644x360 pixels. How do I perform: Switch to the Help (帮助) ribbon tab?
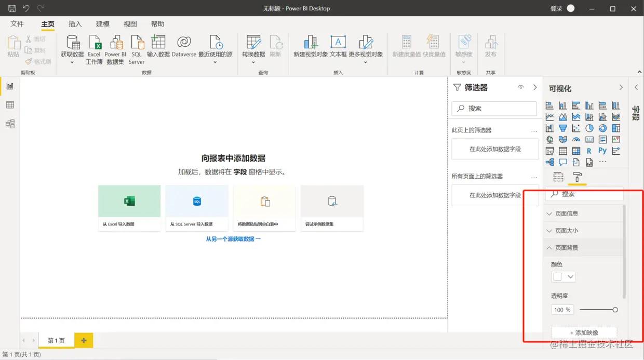(158, 24)
